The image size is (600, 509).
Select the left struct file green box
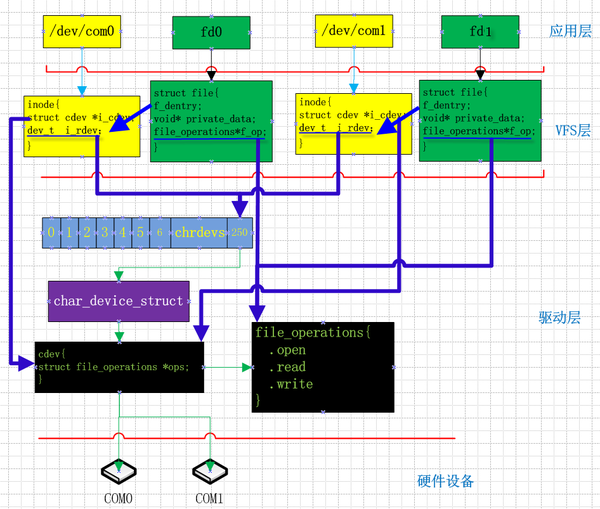point(211,121)
